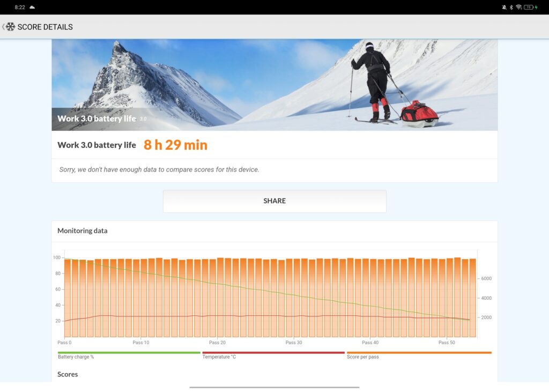The image size is (549, 392).
Task: Click the clock showing 8:22
Action: (x=20, y=8)
